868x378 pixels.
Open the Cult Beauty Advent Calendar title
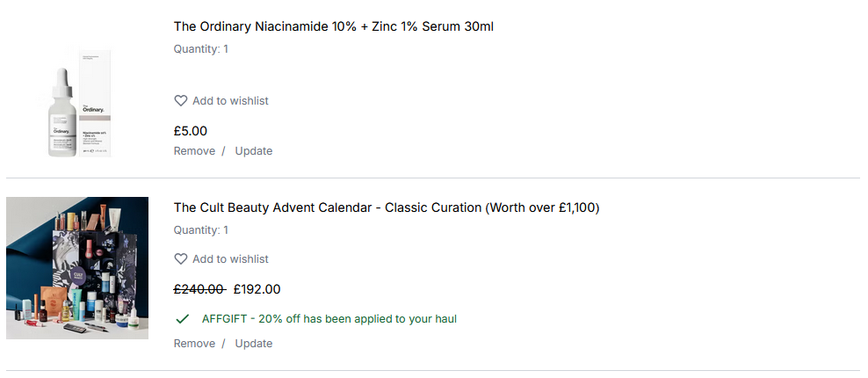point(387,208)
